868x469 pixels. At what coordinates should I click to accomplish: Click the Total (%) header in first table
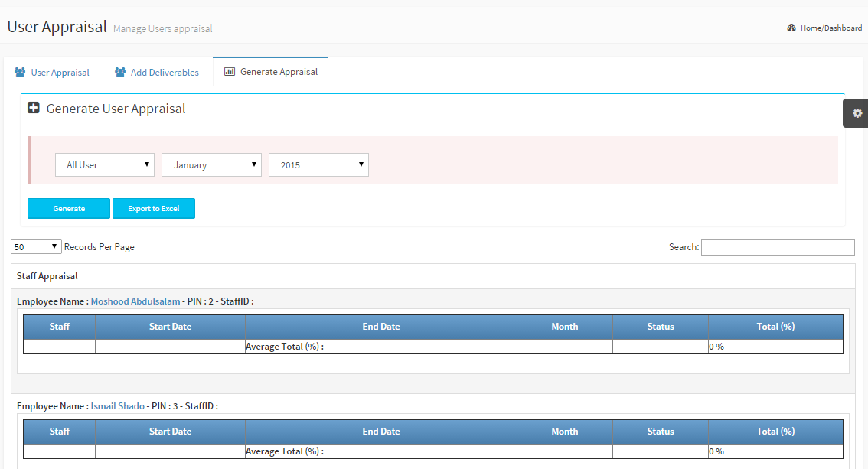[775, 327]
